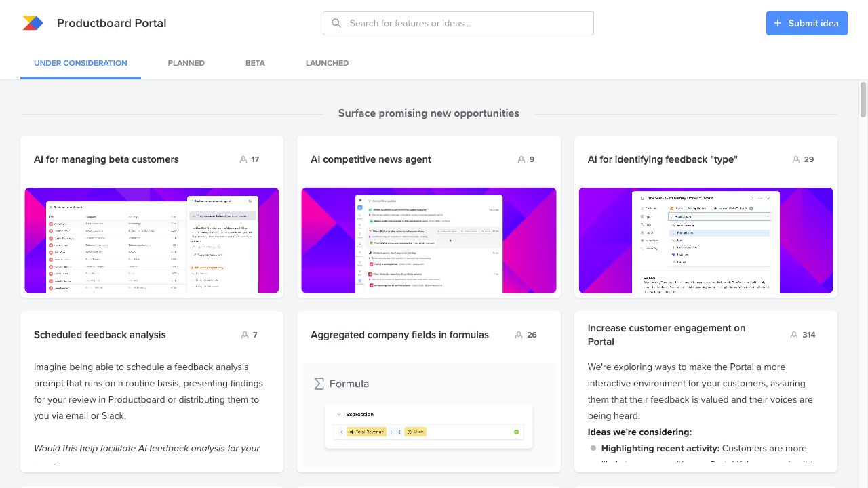Click the Highlighting recent activity: bullet text
The height and width of the screenshot is (488, 868).
pos(660,448)
